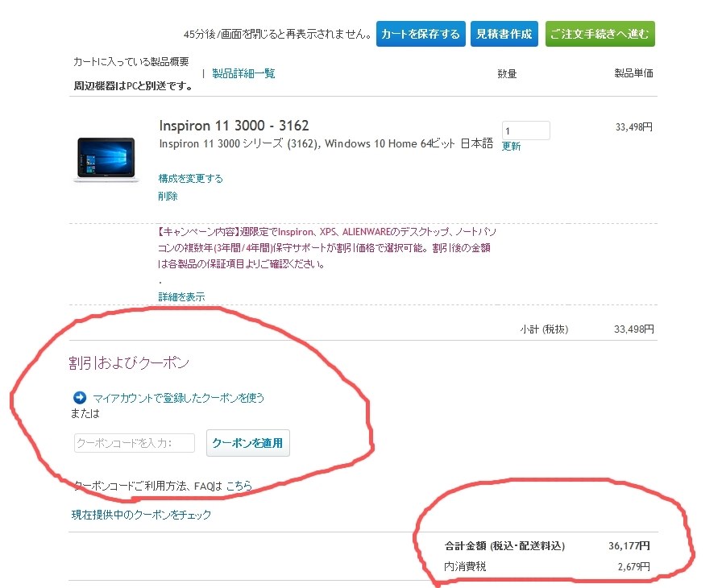Click the 36,177円 total amount
722x588 pixels.
(629, 546)
